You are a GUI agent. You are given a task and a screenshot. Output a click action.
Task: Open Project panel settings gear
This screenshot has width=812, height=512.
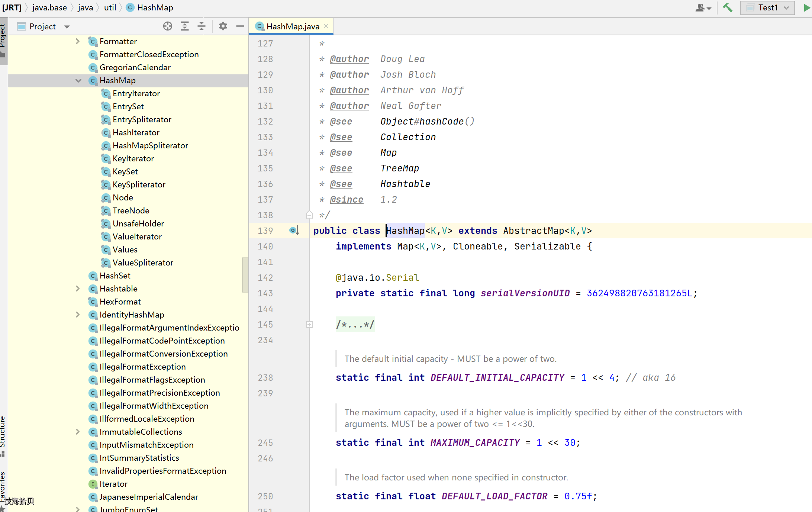tap(223, 26)
